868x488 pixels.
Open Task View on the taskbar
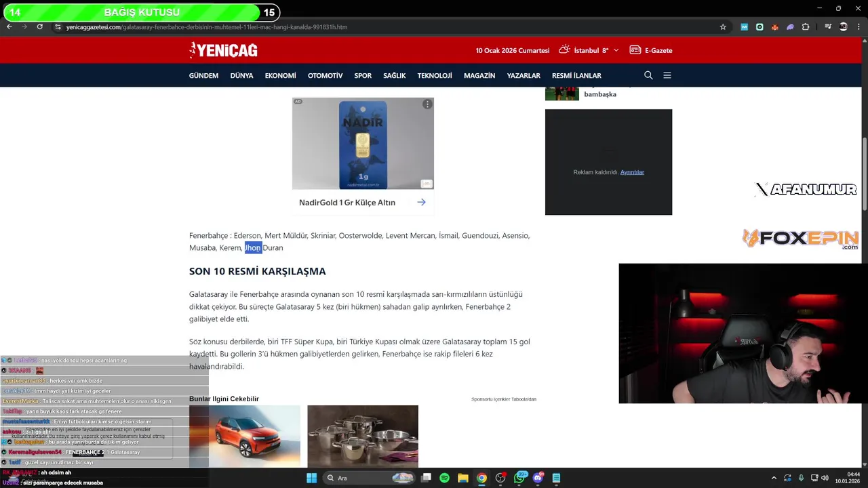pos(426,478)
